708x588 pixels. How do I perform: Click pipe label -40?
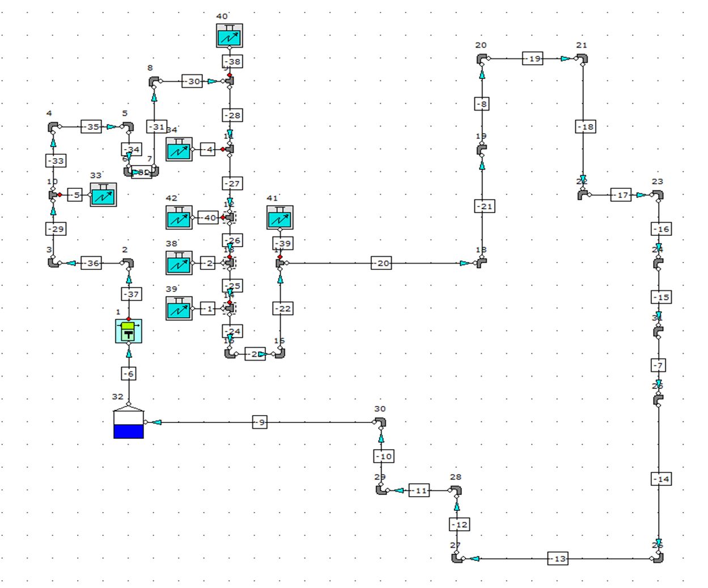[x=208, y=217]
